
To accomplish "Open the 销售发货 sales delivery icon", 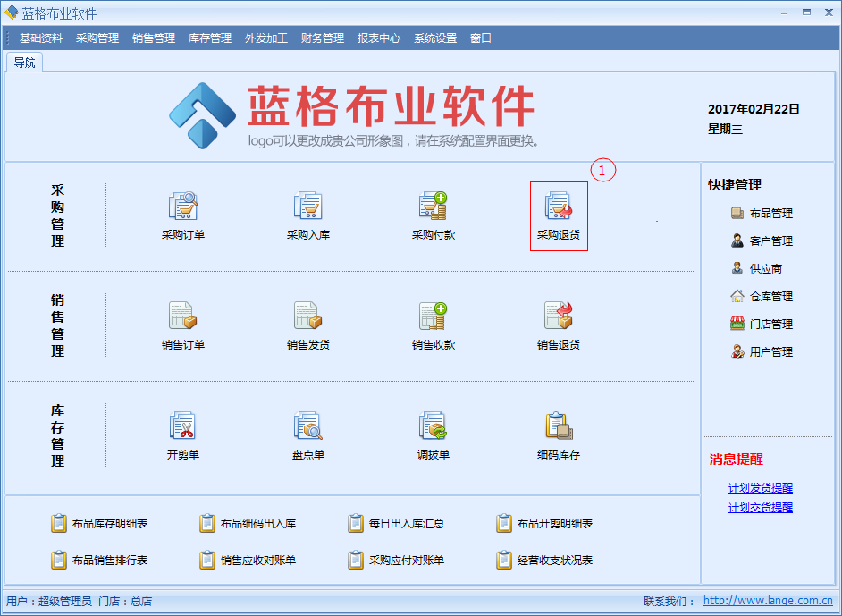I will (308, 316).
